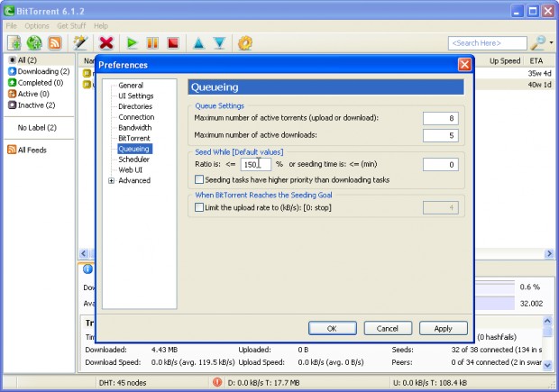The width and height of the screenshot is (559, 392).
Task: Expand the Advanced tree node
Action: point(111,180)
